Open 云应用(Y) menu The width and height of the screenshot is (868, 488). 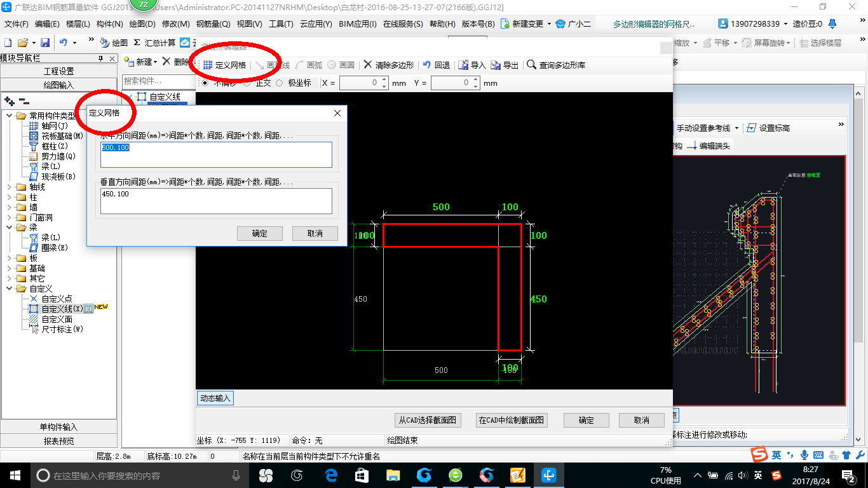[316, 24]
